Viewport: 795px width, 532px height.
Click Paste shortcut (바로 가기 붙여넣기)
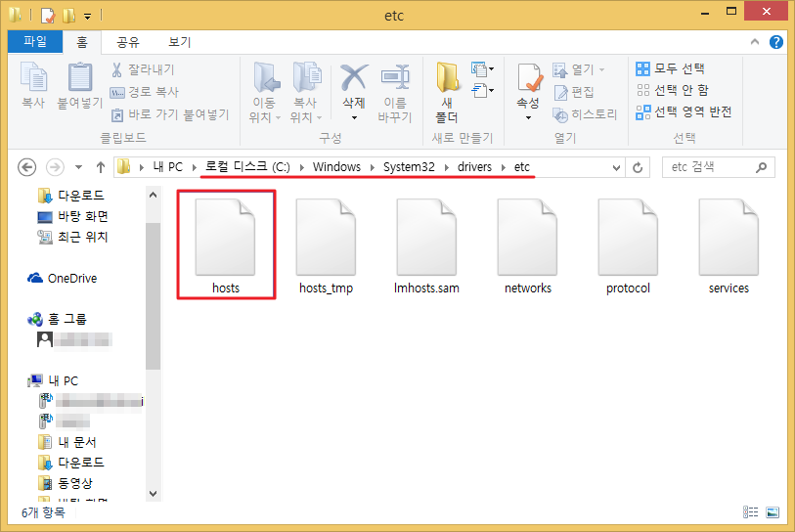[170, 114]
